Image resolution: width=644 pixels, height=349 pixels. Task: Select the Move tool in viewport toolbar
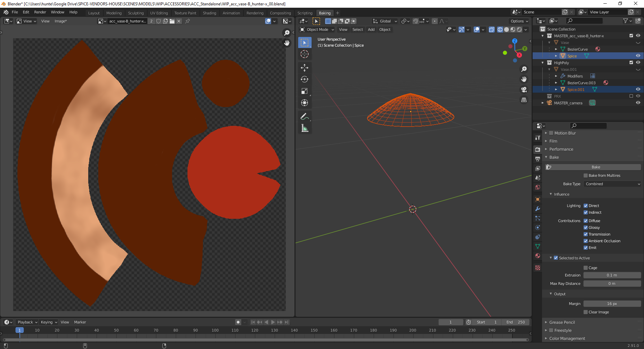(x=305, y=68)
